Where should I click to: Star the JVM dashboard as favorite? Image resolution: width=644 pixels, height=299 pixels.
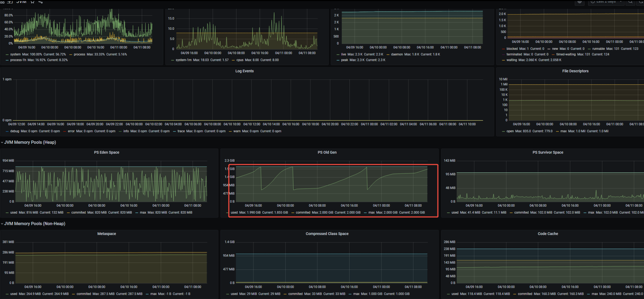tap(33, 2)
